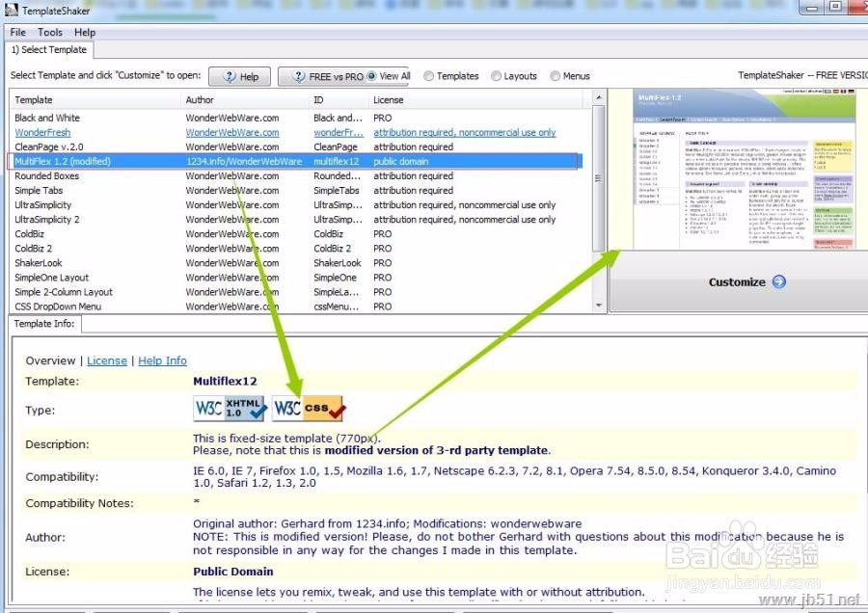The height and width of the screenshot is (613, 868).
Task: Click the W3C XHTML 1.0 validation badge
Action: tap(231, 409)
